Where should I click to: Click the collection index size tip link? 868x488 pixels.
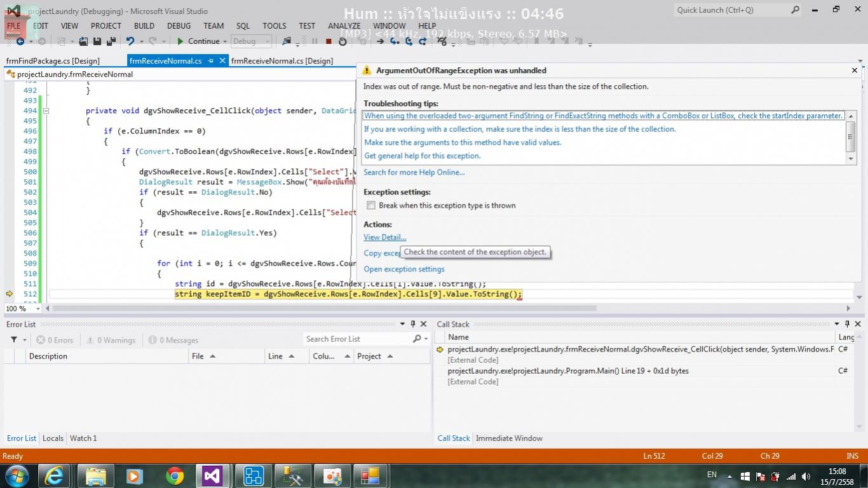coord(520,129)
